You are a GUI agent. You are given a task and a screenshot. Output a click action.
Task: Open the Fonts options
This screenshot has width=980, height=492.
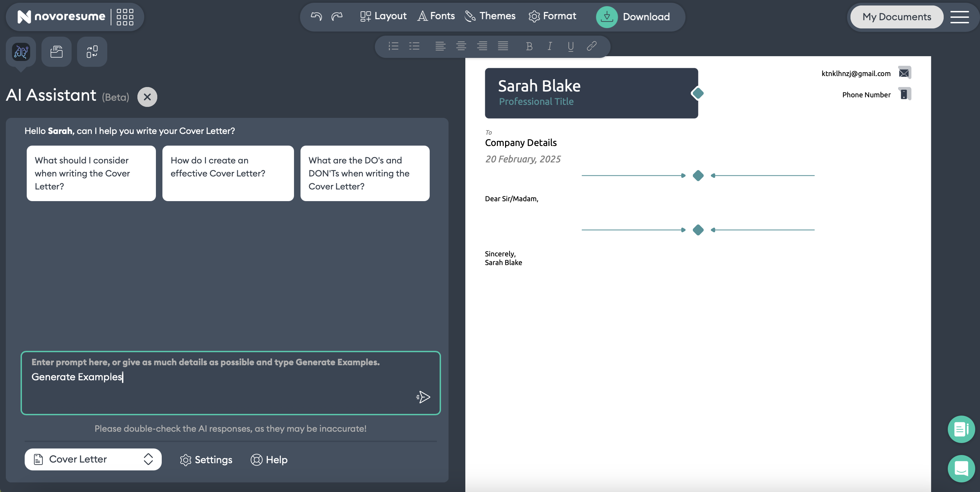pos(436,16)
